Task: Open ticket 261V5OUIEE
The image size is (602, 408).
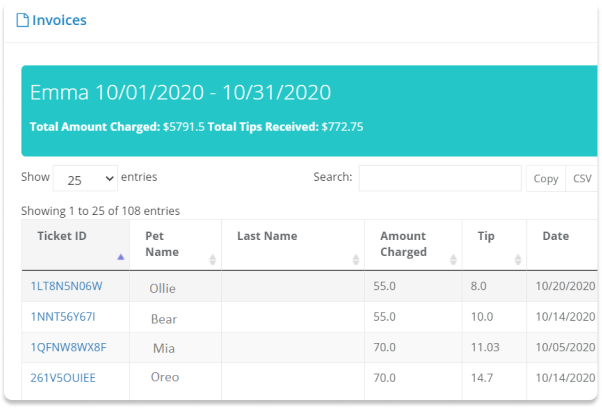Action: pyautogui.click(x=63, y=378)
